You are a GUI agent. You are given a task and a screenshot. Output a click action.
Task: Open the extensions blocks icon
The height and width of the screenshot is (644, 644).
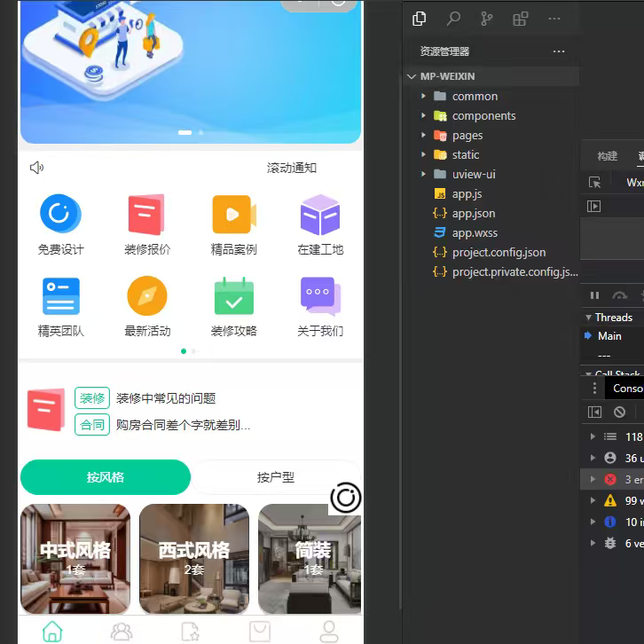click(520, 19)
